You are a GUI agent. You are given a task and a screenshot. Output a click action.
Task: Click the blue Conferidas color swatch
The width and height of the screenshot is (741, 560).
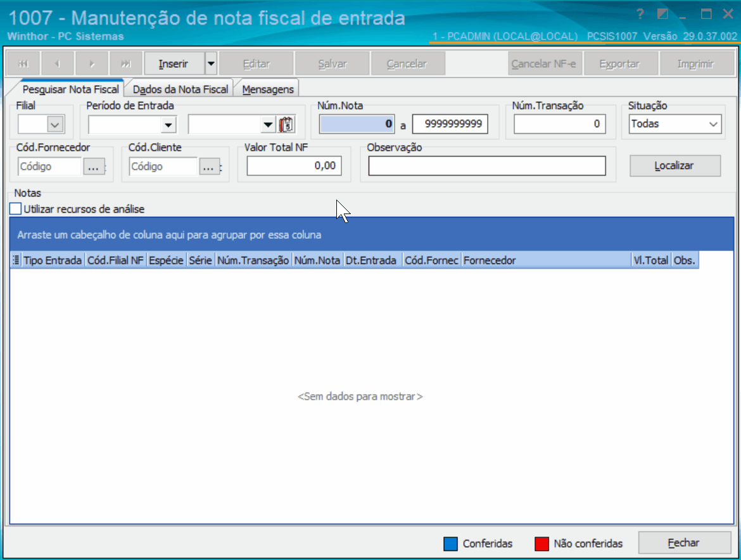click(450, 544)
